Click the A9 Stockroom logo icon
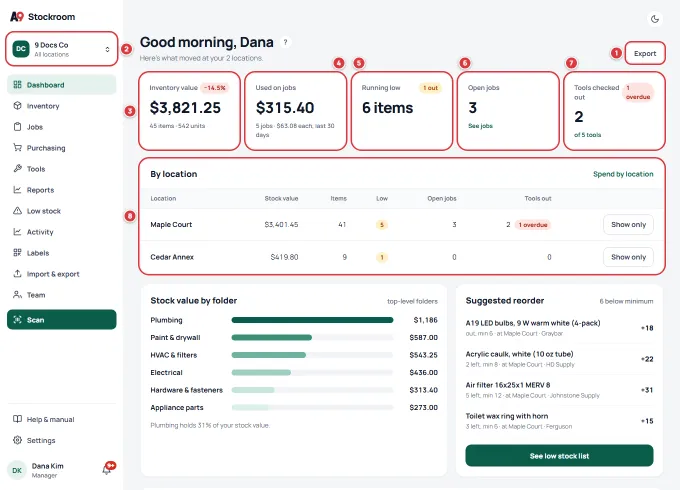 pos(16,16)
